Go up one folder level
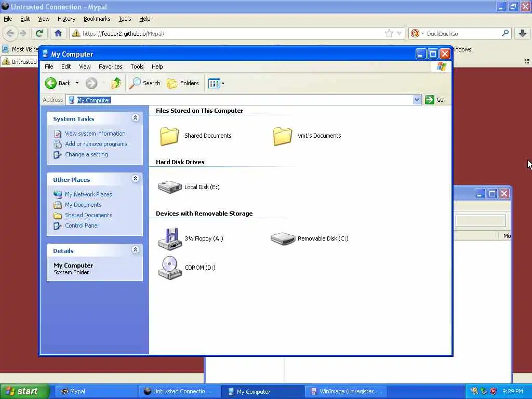This screenshot has width=532, height=399. click(x=116, y=83)
